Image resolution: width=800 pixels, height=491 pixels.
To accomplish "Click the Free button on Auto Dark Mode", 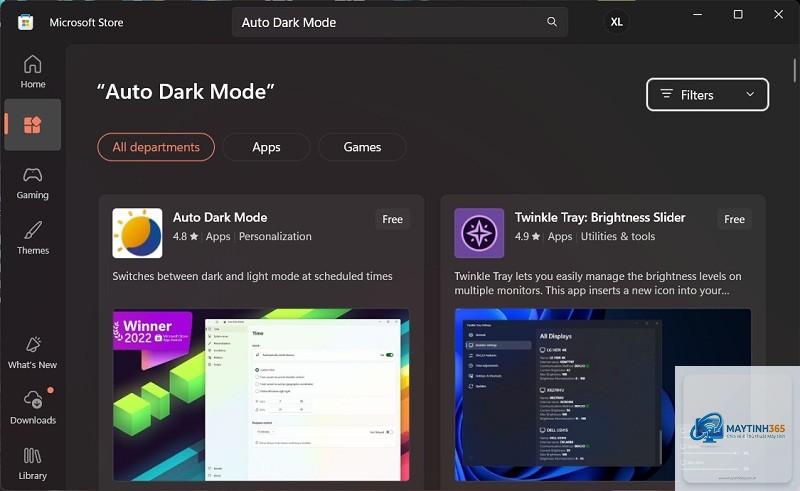I will coord(392,219).
